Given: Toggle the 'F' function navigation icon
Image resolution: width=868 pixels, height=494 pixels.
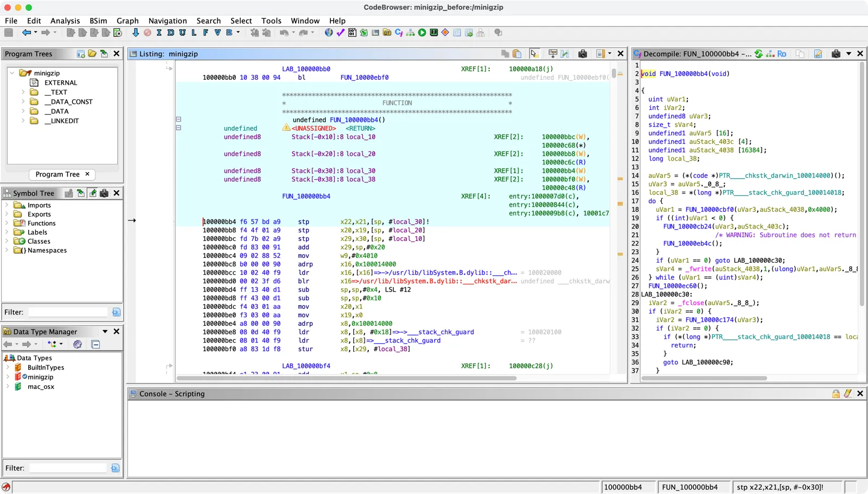Looking at the screenshot, I should tap(206, 33).
